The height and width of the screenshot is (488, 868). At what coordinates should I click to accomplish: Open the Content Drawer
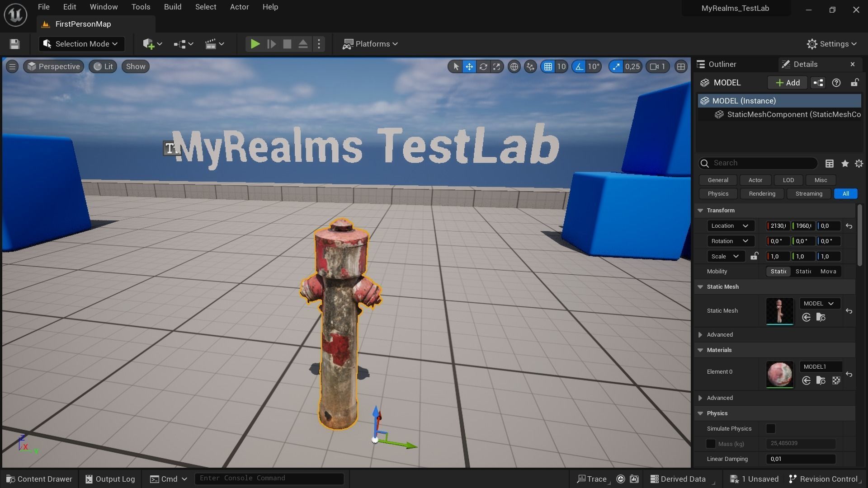[39, 479]
